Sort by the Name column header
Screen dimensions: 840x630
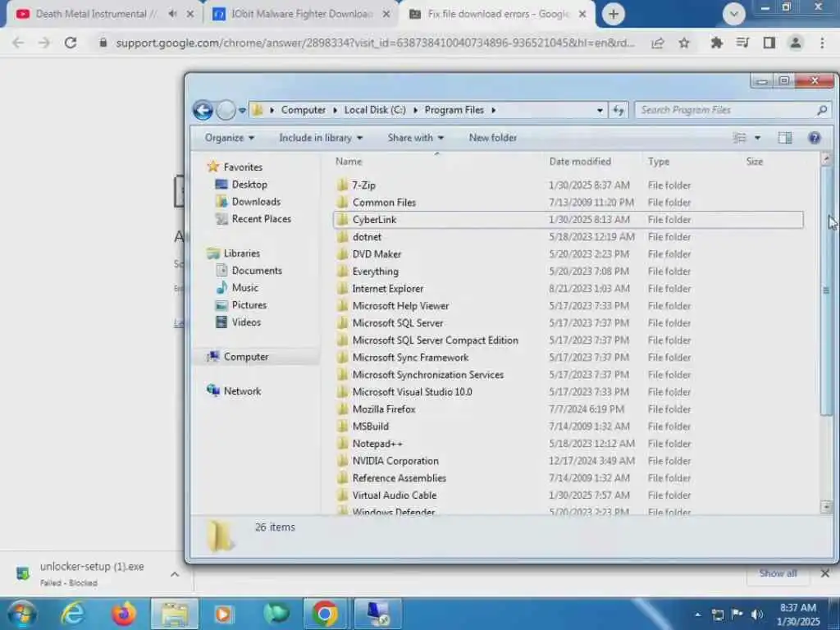coord(349,162)
